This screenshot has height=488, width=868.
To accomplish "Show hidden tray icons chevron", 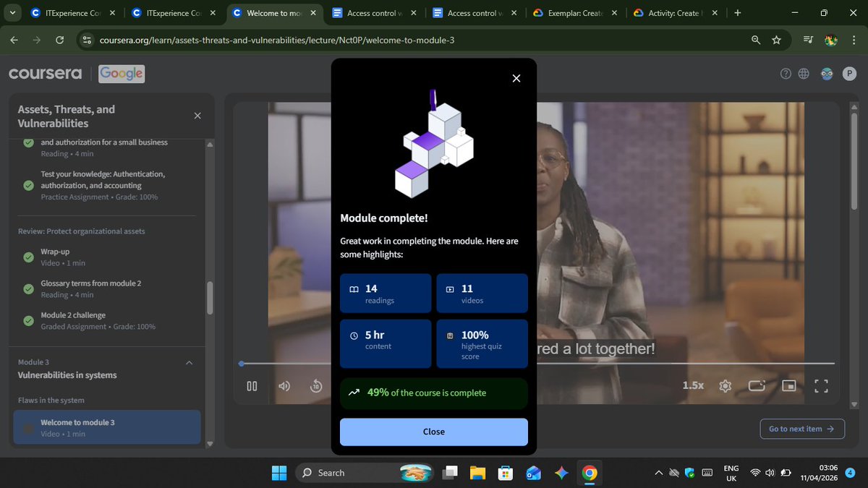I will [x=658, y=473].
